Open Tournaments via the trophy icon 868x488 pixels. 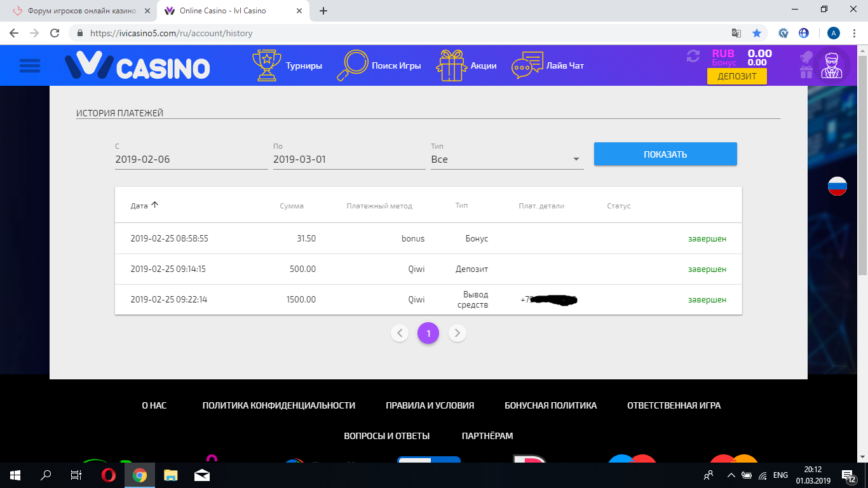coord(267,65)
